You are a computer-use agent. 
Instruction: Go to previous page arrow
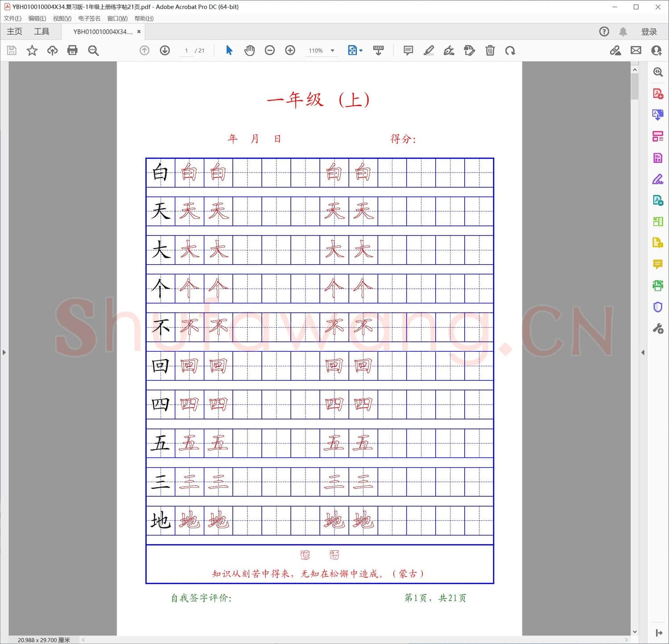pos(145,50)
